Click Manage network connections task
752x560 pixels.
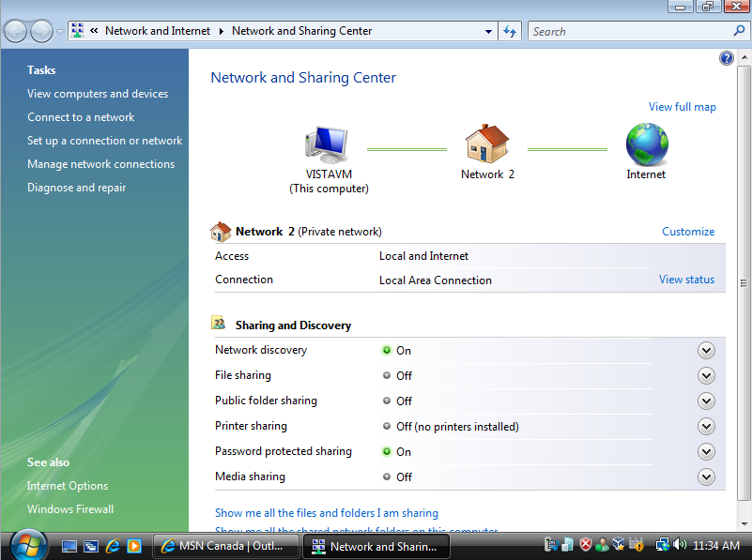click(x=100, y=164)
